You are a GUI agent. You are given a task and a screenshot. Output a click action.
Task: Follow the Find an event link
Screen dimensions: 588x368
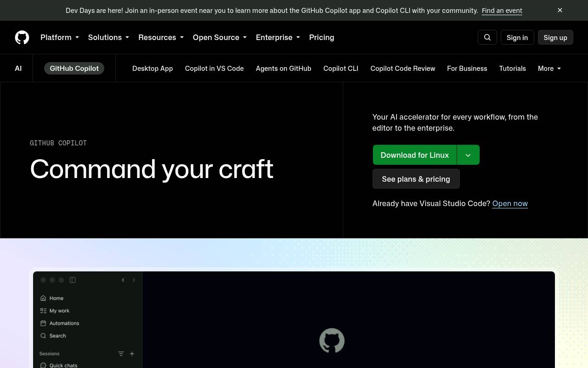[x=502, y=10]
